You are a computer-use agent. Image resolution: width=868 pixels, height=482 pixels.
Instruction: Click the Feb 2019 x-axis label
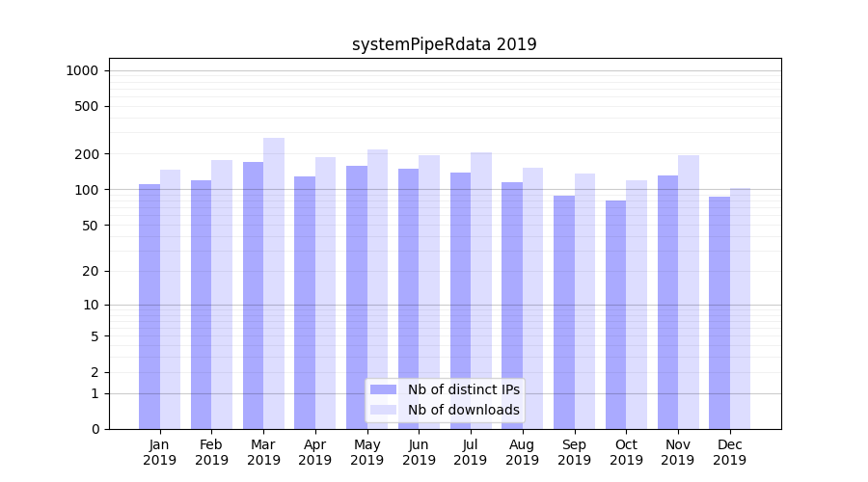(x=211, y=452)
